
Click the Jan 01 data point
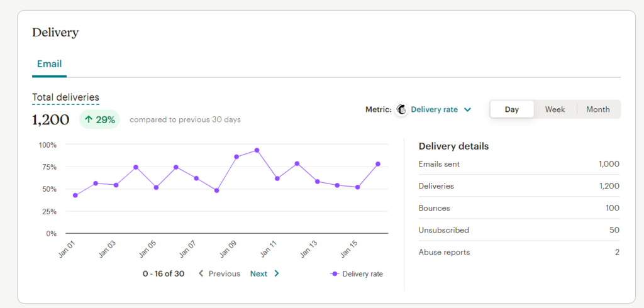[75, 195]
